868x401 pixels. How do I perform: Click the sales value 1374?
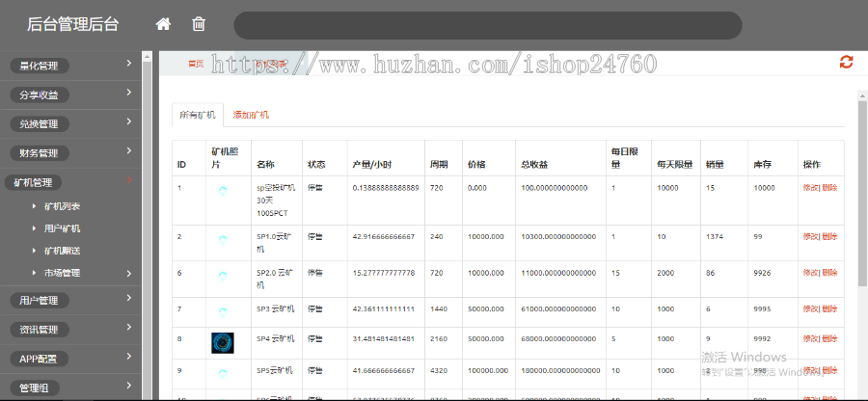[715, 236]
